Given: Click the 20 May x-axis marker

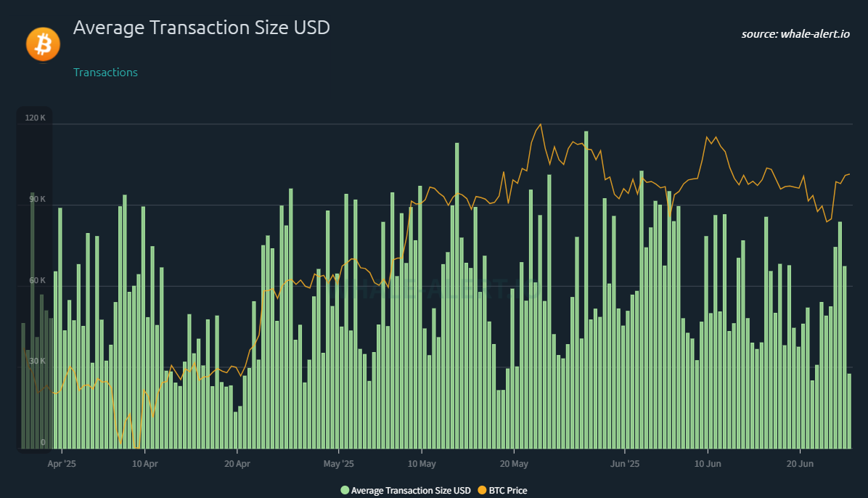Looking at the screenshot, I should point(514,464).
